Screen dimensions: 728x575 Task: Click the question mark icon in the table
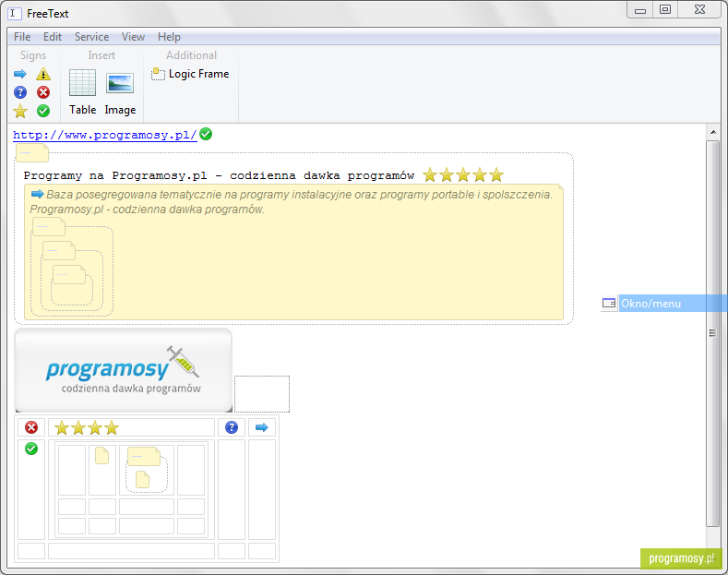[x=232, y=427]
